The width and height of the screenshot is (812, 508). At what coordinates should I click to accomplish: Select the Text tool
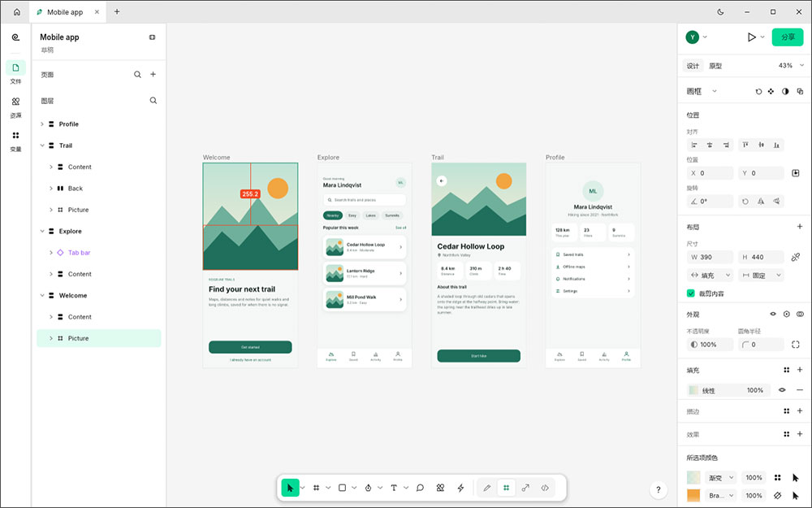tap(394, 488)
